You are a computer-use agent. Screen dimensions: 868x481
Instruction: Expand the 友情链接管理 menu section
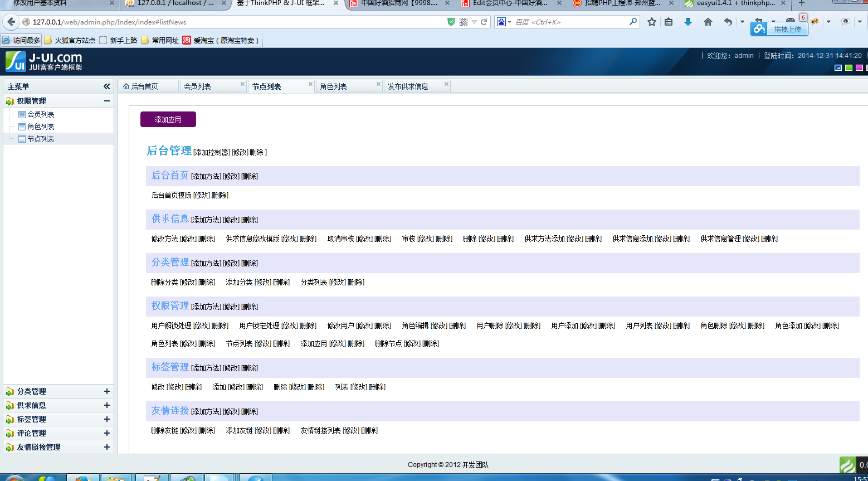[106, 447]
